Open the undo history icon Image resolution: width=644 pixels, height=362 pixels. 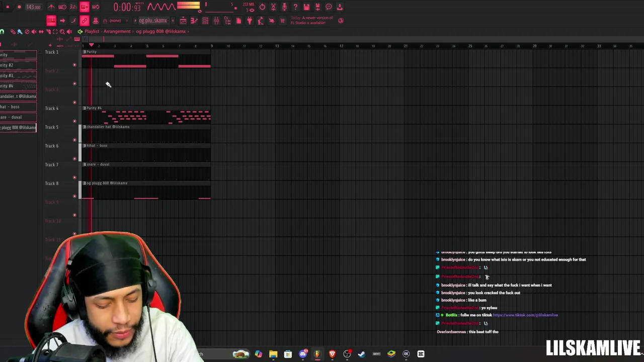(262, 7)
